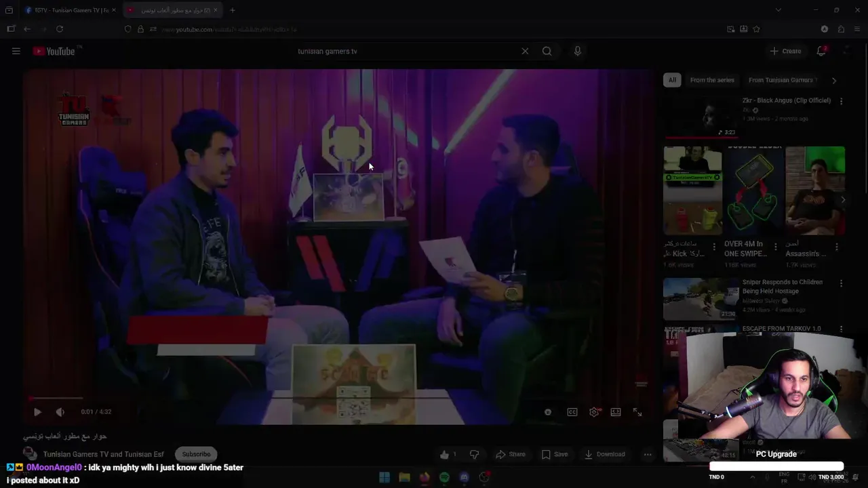Open options for the Kick Short
868x488 pixels.
[714, 247]
